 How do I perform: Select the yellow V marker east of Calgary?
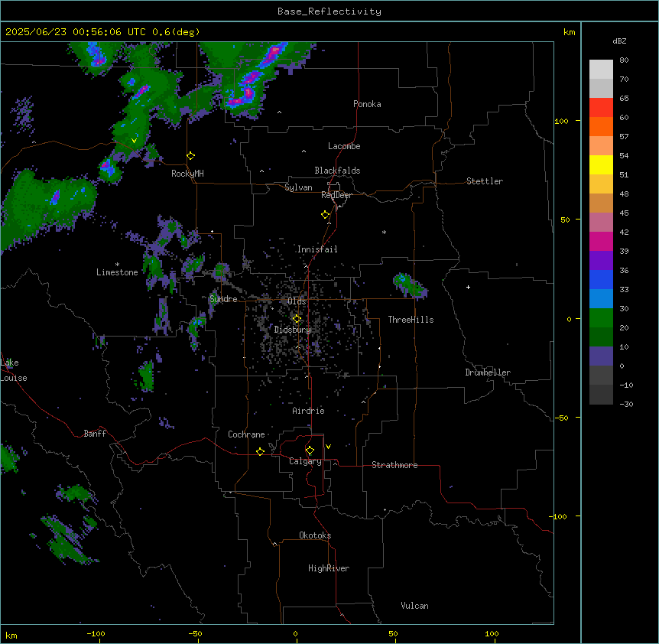328,447
